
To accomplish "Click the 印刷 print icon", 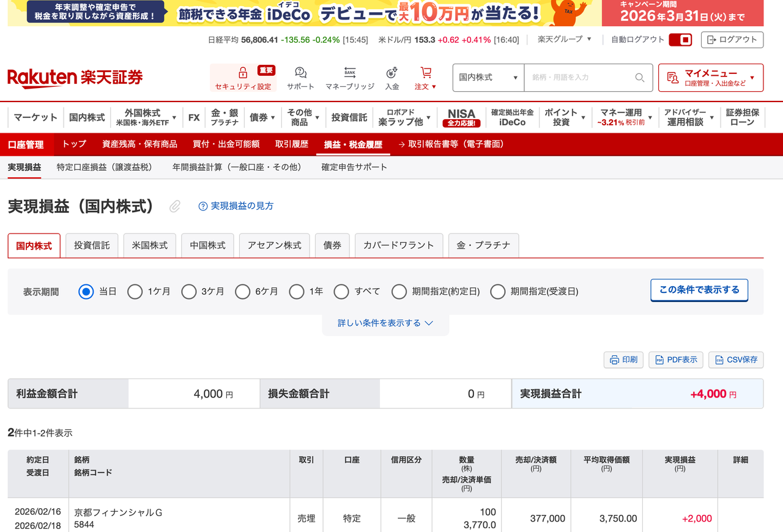I will (614, 360).
